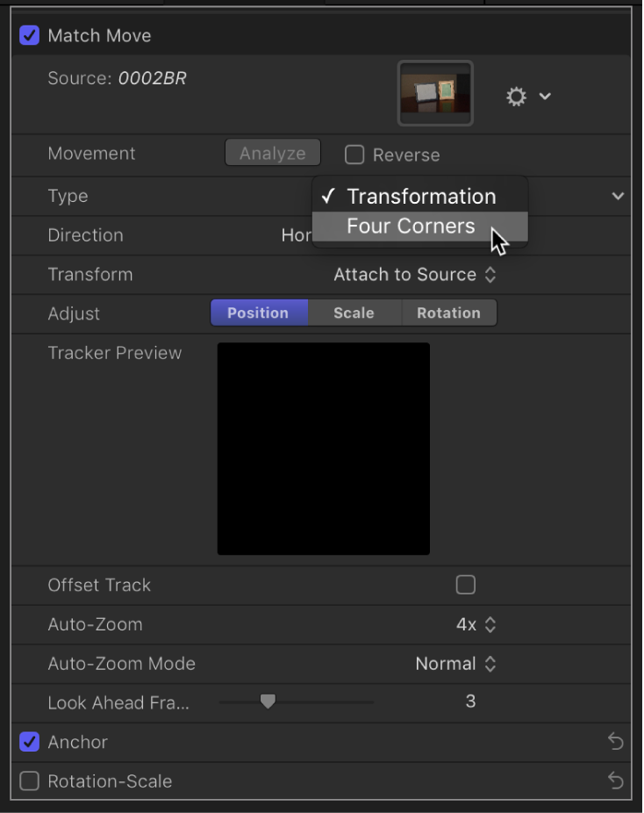Enable the Reverse checkbox
Viewport: 644px width, 813px height.
point(354,155)
